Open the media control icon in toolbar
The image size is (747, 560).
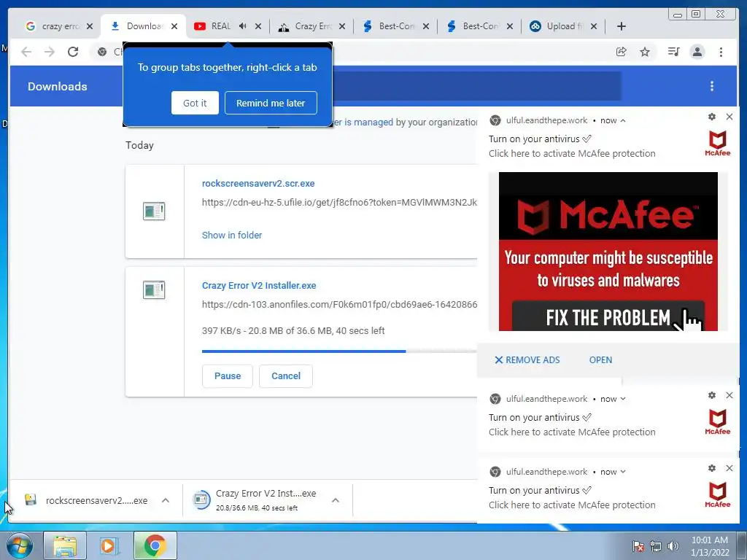pos(673,52)
